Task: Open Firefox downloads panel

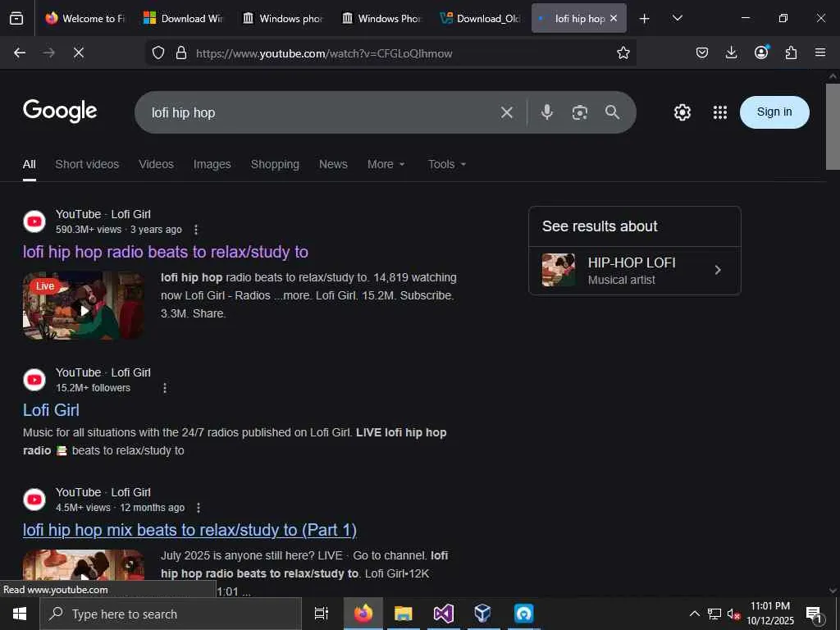Action: tap(731, 52)
